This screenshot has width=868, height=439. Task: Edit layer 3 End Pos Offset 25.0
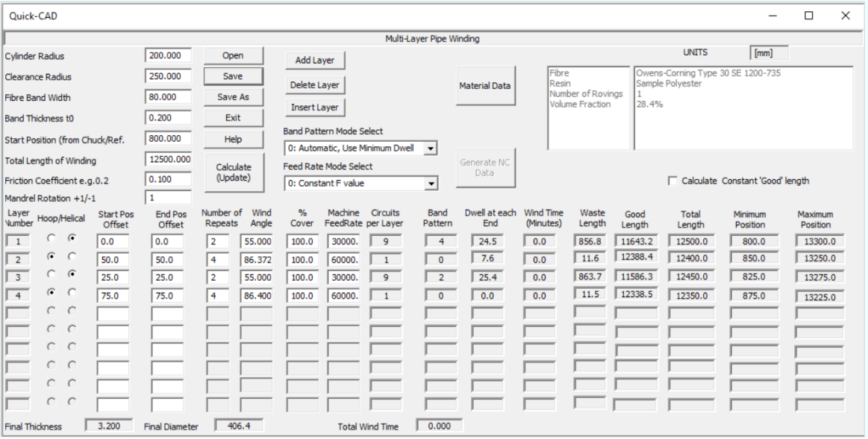(x=167, y=277)
